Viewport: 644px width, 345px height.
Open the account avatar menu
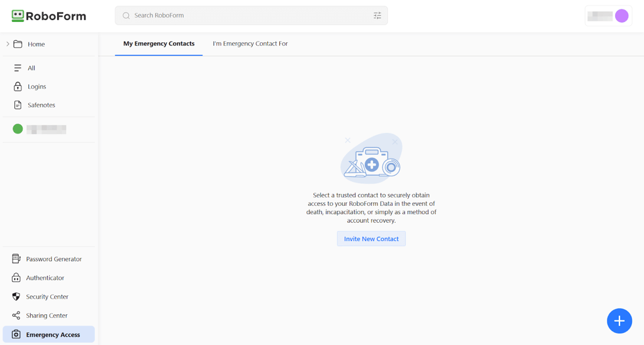tap(621, 16)
